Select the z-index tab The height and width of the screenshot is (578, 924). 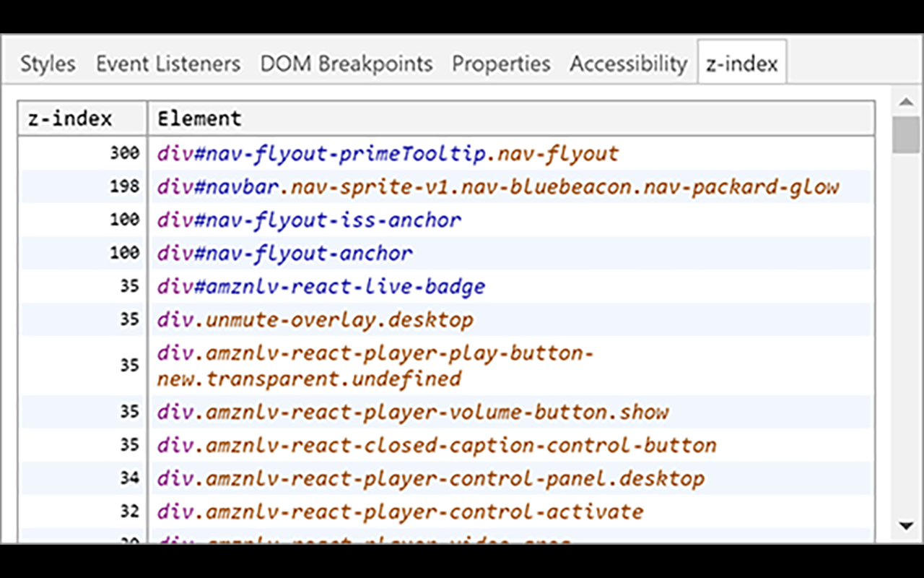pyautogui.click(x=742, y=62)
